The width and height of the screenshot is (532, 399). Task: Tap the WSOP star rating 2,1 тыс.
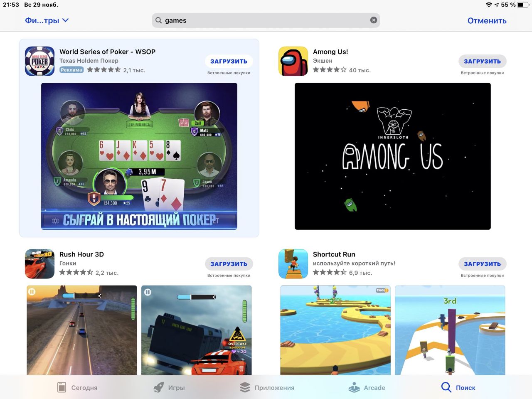[116, 70]
